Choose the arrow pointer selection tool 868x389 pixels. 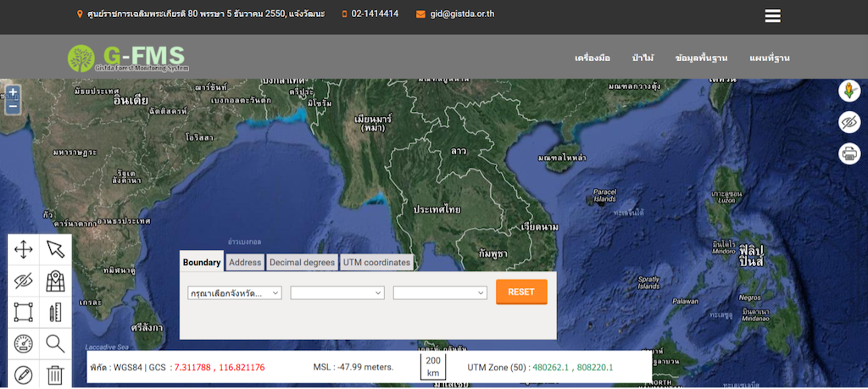tap(56, 249)
